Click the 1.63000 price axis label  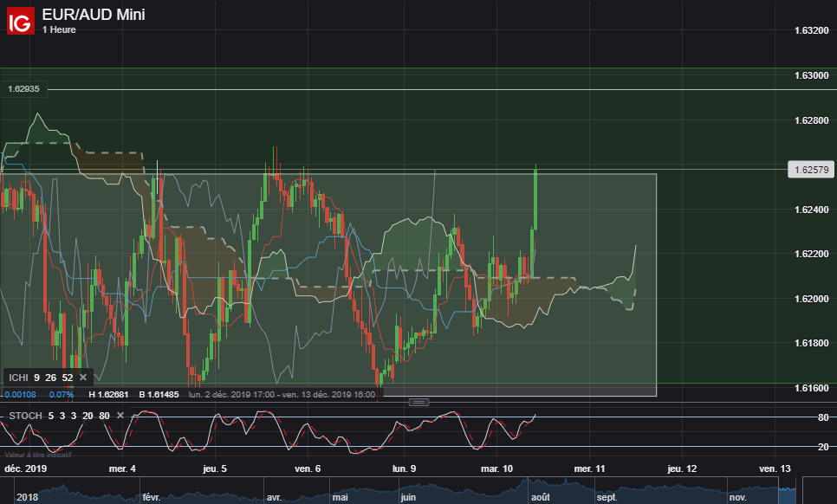pos(811,75)
